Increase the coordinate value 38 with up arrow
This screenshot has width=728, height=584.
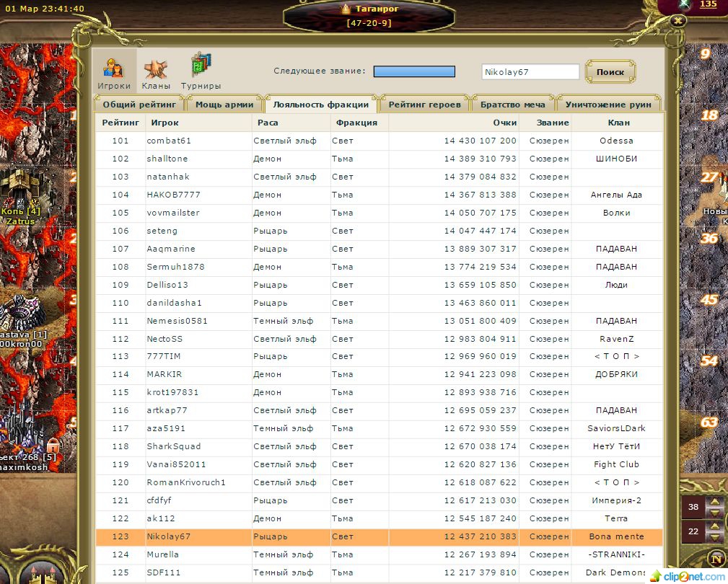coord(715,503)
